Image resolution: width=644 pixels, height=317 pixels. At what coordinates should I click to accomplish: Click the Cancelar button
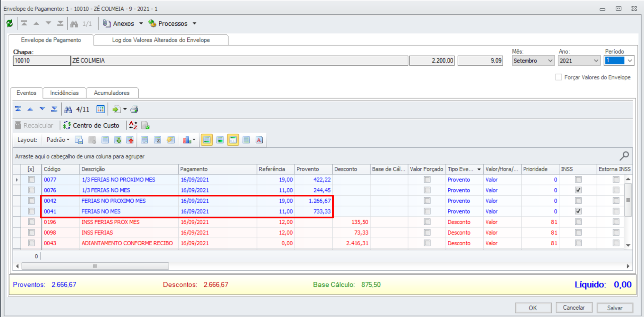574,308
